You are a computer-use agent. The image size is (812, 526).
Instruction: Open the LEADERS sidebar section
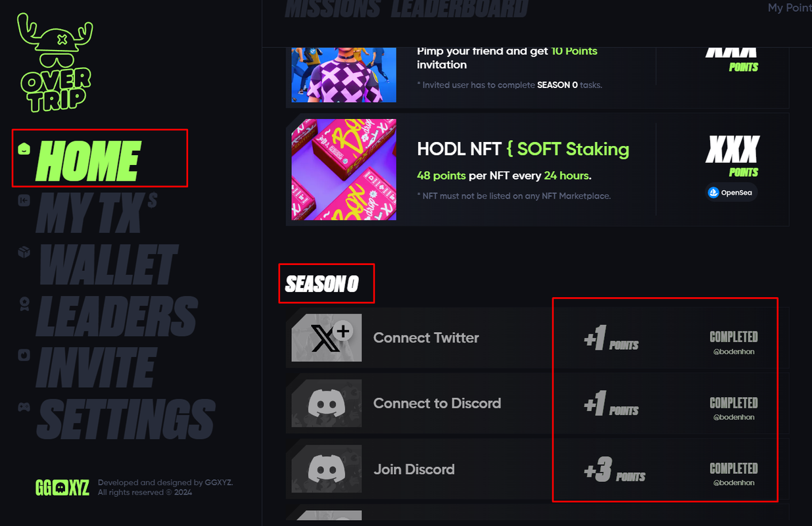[x=117, y=316]
